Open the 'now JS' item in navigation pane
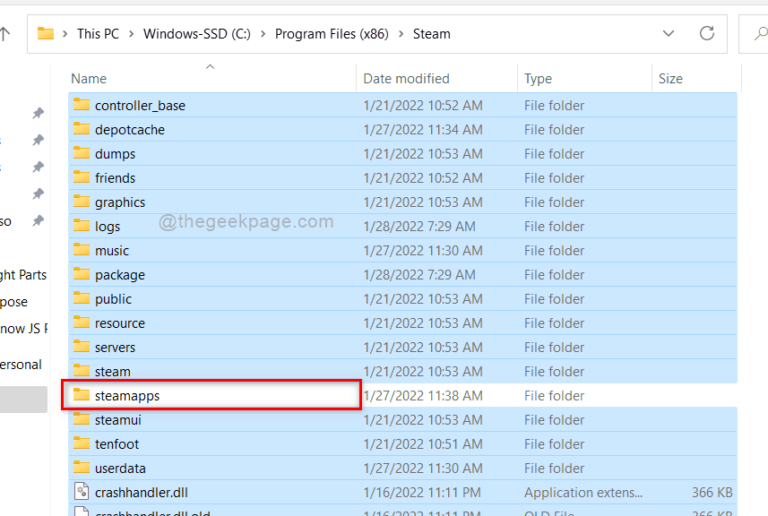Screen dimensions: 768x516 [24, 328]
